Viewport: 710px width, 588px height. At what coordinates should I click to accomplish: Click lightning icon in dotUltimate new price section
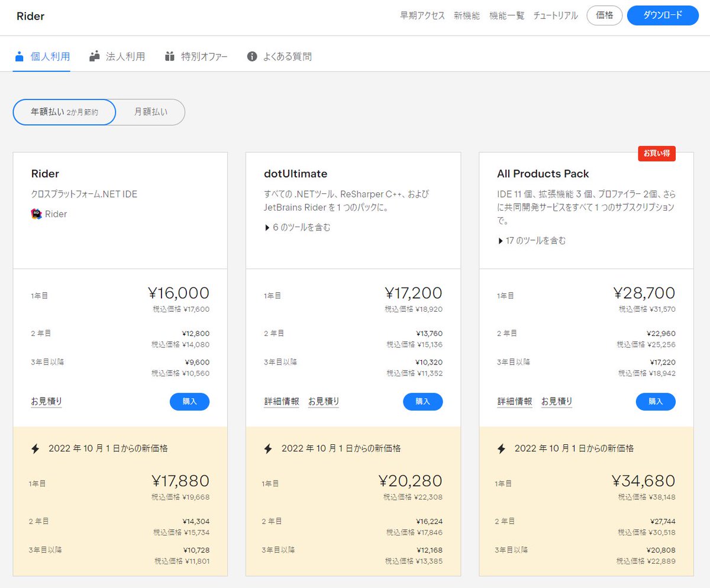click(x=268, y=448)
